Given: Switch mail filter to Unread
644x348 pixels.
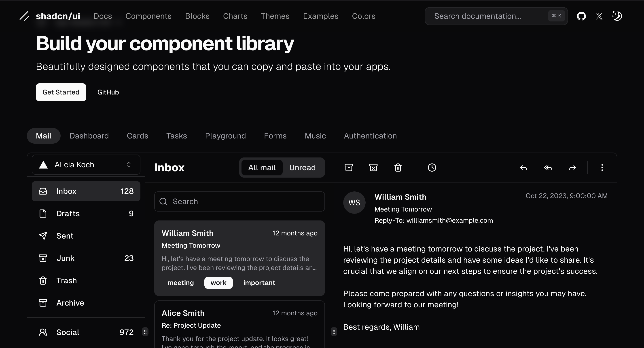Looking at the screenshot, I should 302,168.
